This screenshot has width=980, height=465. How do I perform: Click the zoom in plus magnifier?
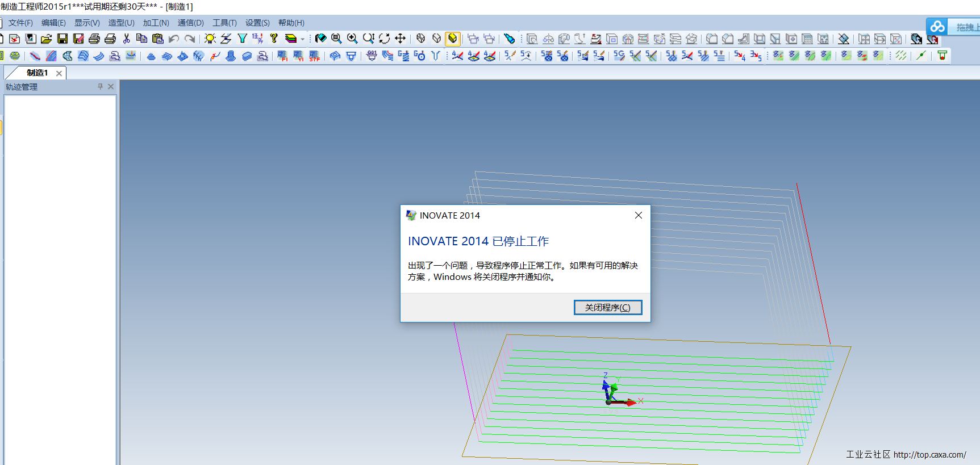(x=352, y=39)
